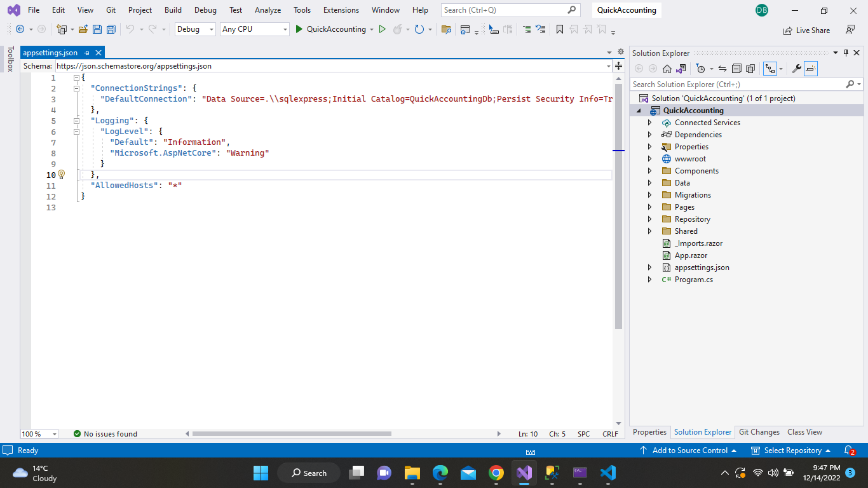This screenshot has width=868, height=488.
Task: Click the lightbulb quick actions icon
Action: coord(62,174)
